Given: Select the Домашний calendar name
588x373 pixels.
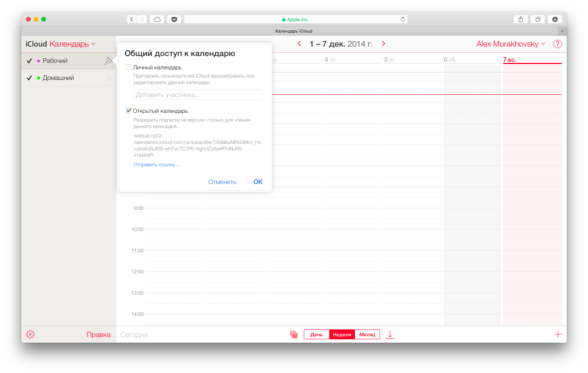Looking at the screenshot, I should [58, 78].
